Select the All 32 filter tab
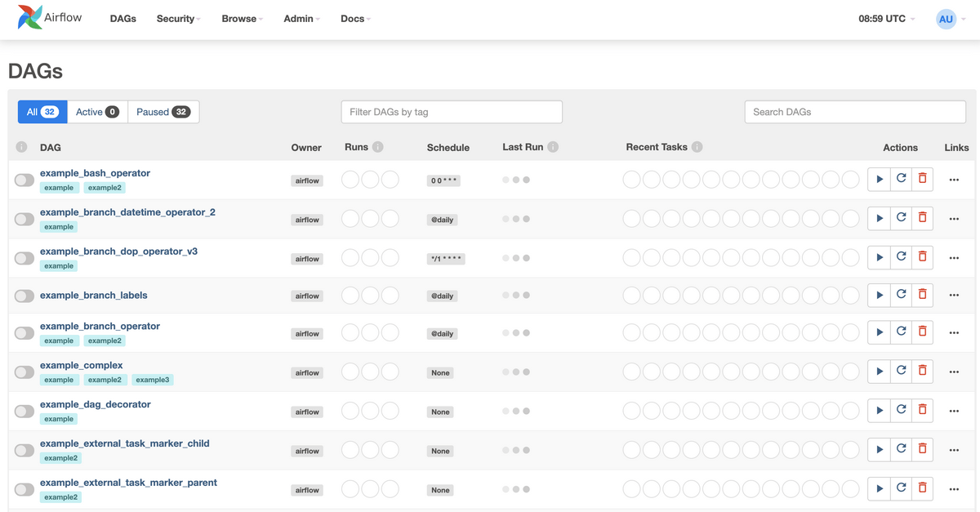Screen dimensions: 980x512 tap(42, 112)
